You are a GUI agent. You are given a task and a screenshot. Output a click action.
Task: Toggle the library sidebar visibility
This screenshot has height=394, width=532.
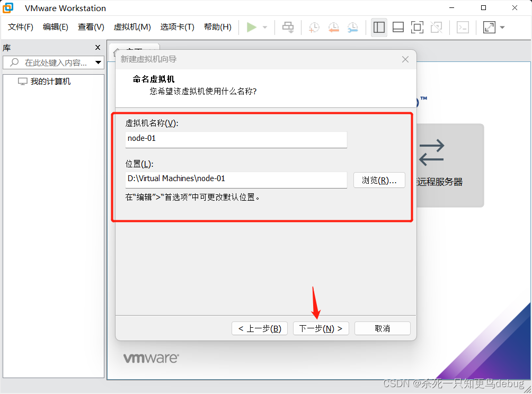(379, 27)
